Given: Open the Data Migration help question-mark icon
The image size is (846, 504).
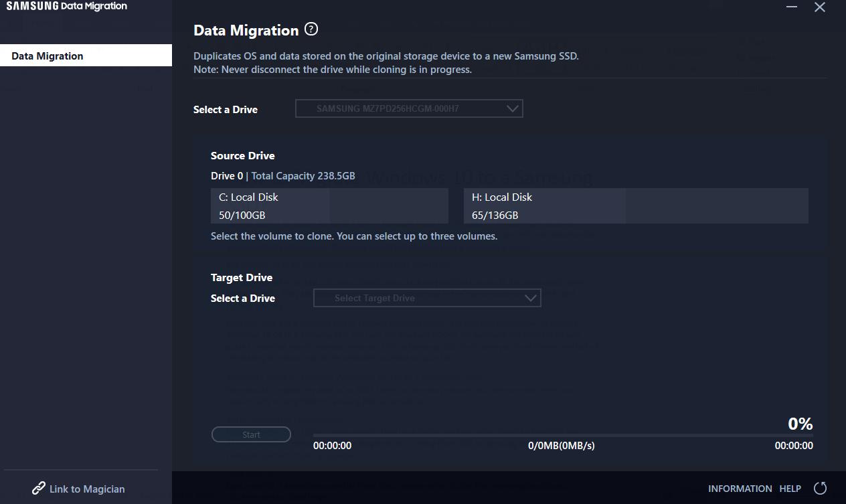Looking at the screenshot, I should [x=311, y=29].
